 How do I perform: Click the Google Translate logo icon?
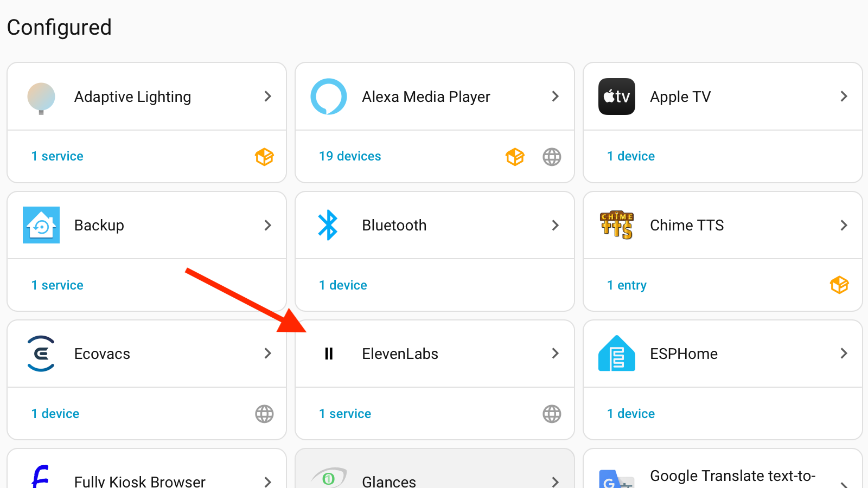tap(617, 479)
